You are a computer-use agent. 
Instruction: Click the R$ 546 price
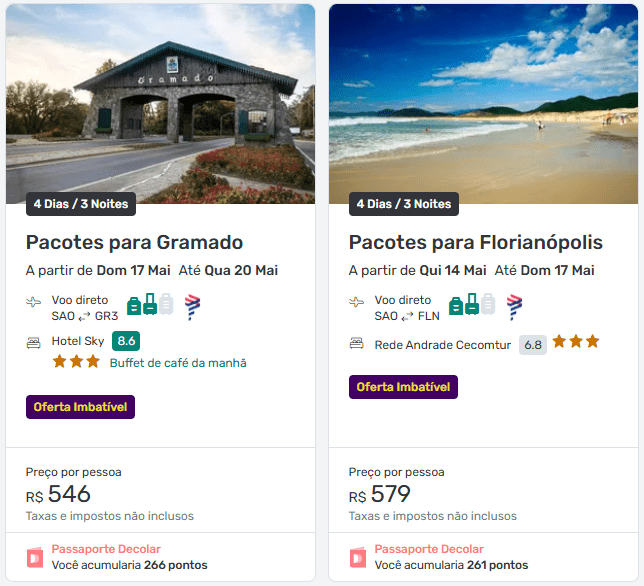point(59,494)
